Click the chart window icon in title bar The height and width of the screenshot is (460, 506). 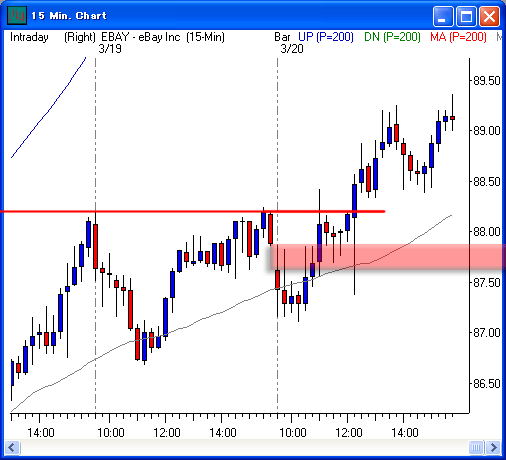click(x=17, y=16)
